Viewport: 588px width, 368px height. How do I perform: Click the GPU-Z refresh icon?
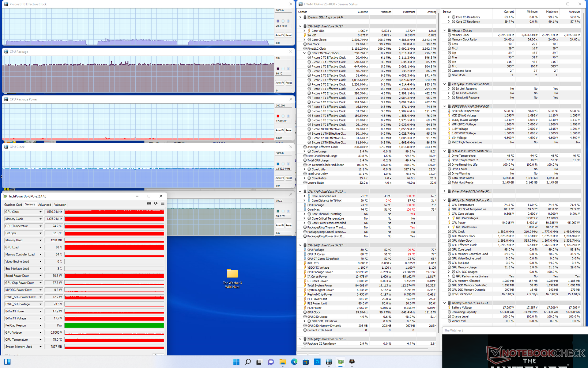[x=156, y=203]
